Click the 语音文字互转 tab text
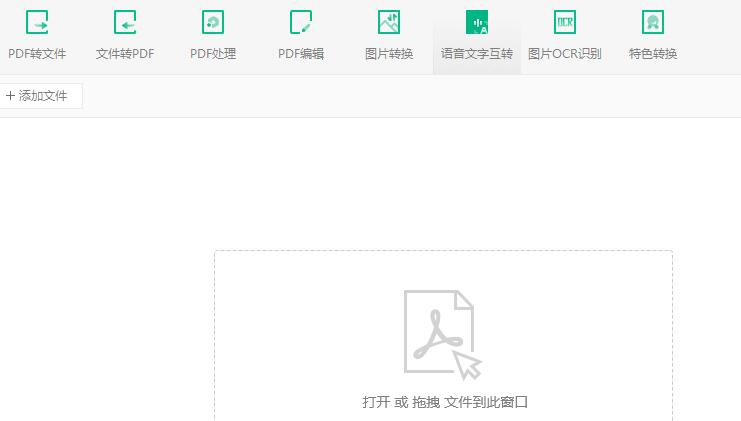The width and height of the screenshot is (741, 421). [477, 54]
